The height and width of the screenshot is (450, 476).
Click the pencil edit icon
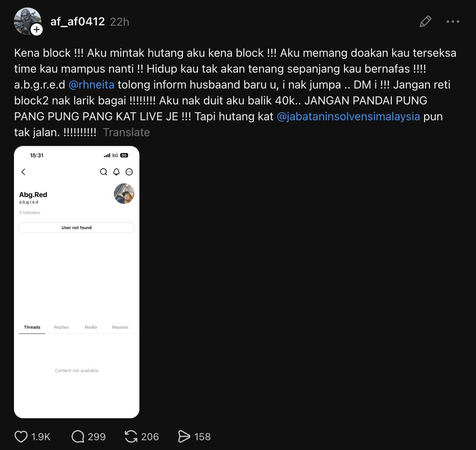pyautogui.click(x=425, y=22)
